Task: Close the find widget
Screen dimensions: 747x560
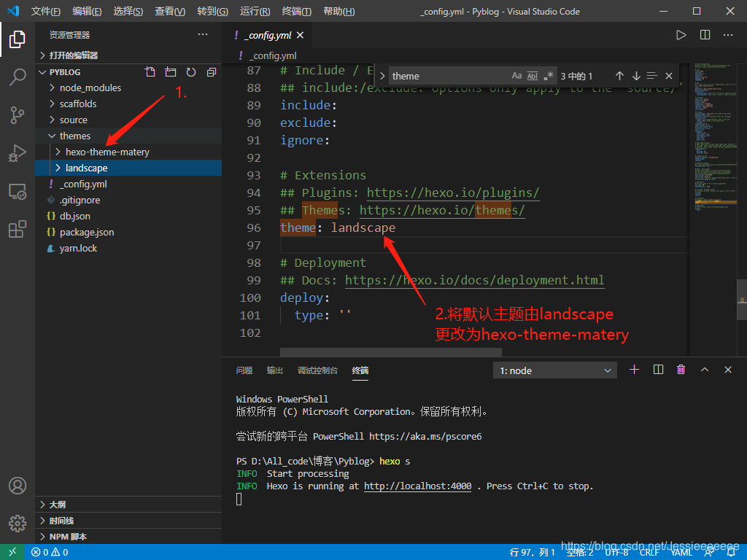Action: click(669, 76)
